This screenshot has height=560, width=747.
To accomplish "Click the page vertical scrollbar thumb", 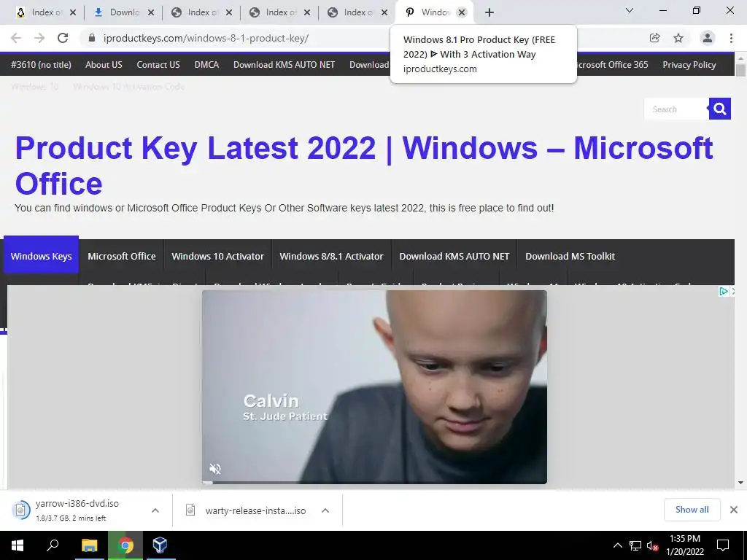I will pos(740,70).
